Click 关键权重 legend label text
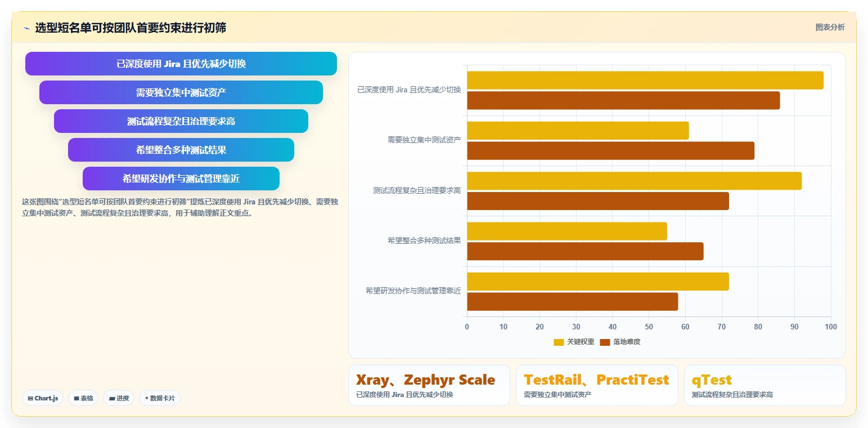 click(581, 342)
